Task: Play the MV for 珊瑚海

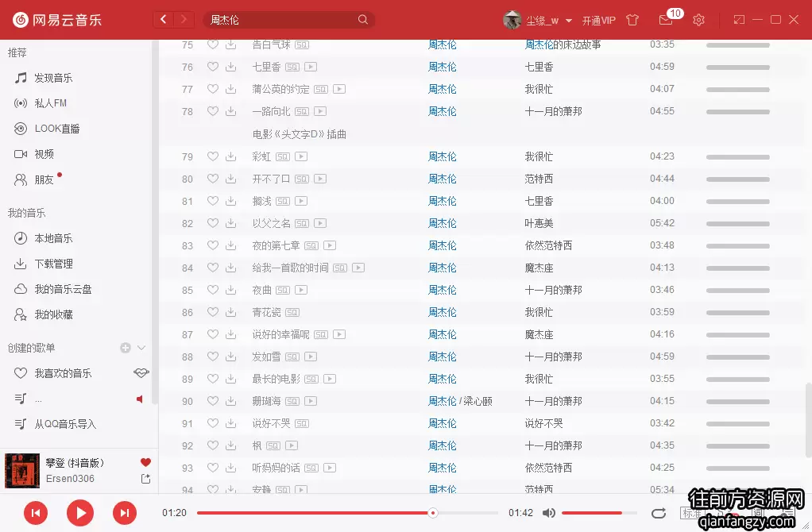Action: point(311,401)
